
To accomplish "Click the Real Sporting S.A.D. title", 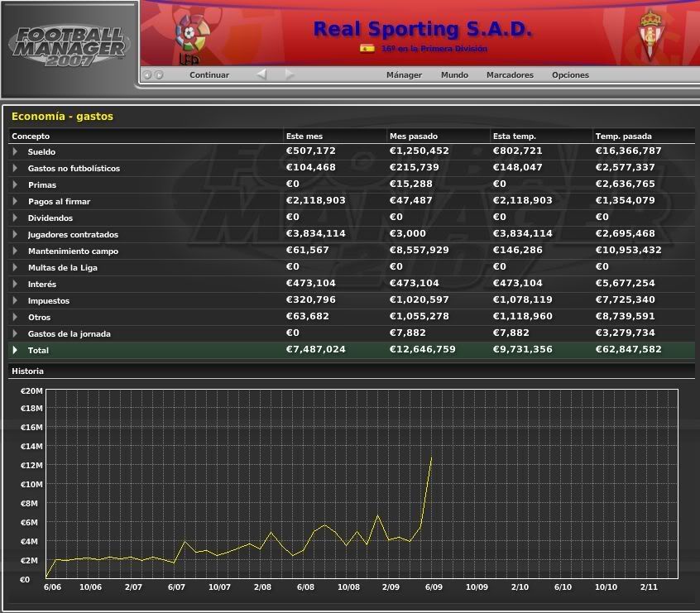I will click(423, 29).
